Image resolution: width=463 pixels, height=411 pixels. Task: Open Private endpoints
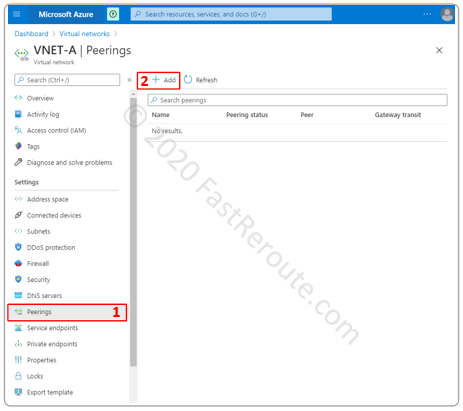[52, 344]
